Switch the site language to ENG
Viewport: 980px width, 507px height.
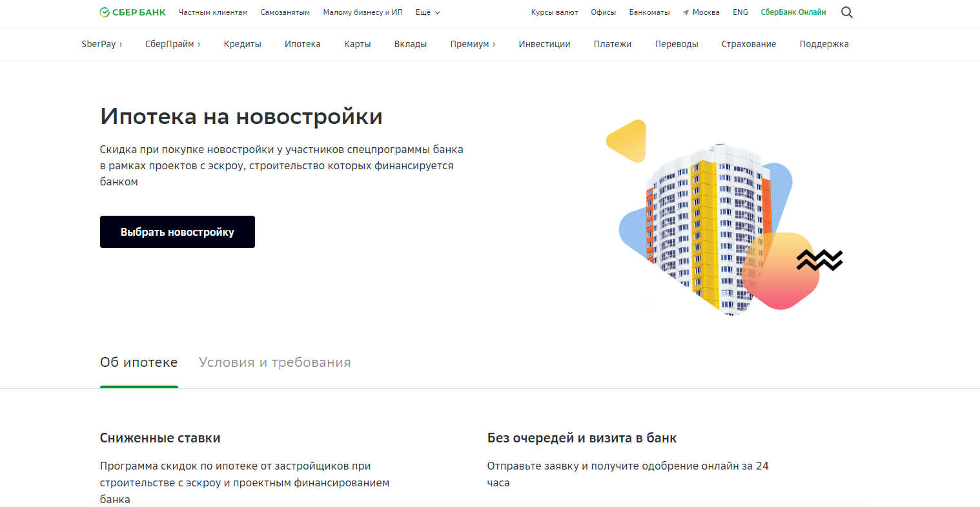click(x=740, y=12)
